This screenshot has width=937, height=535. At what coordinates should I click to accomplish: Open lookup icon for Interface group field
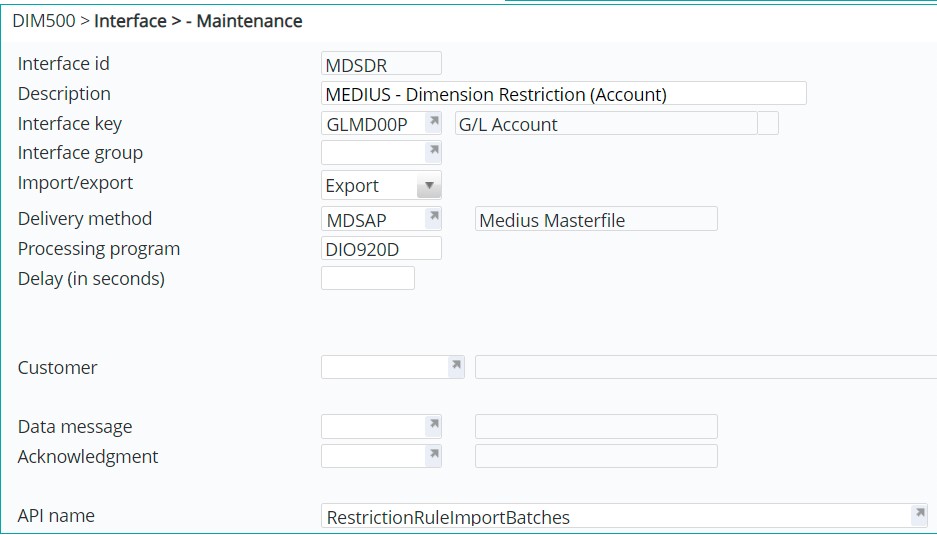coord(433,152)
